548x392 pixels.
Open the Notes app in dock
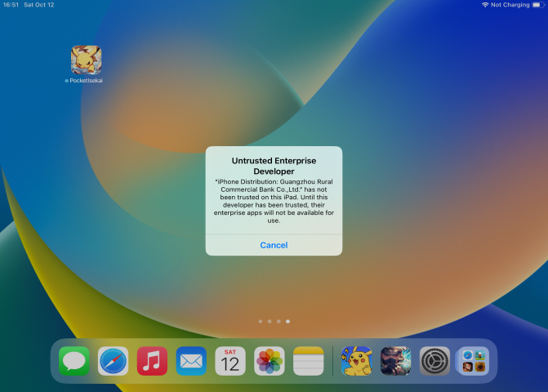tap(308, 361)
